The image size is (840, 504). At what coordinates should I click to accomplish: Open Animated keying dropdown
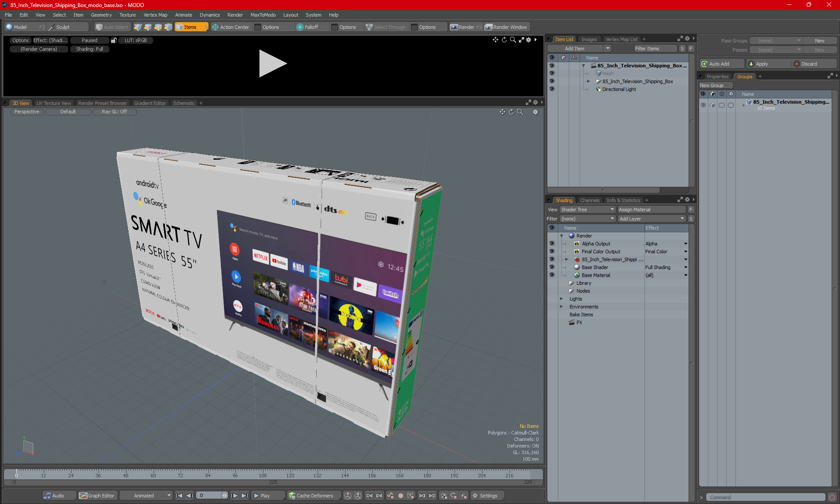click(146, 496)
